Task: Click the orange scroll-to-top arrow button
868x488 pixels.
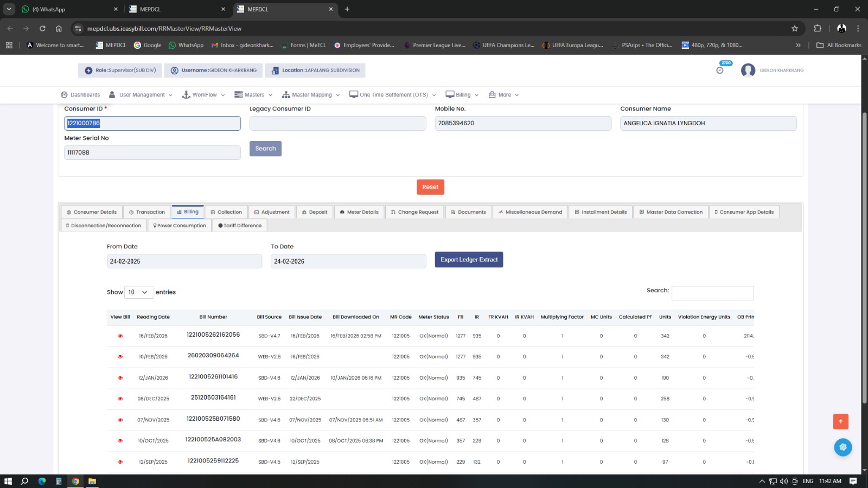Action: click(840, 421)
